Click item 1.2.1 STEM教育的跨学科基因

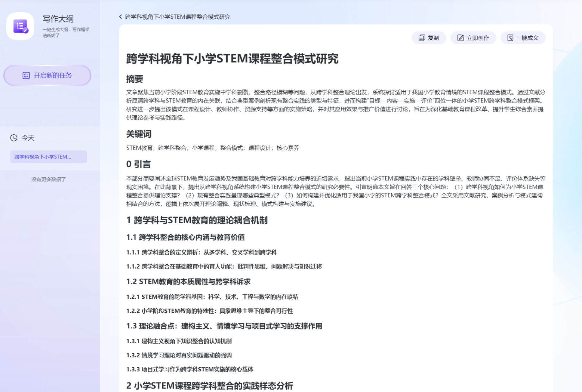213,297
